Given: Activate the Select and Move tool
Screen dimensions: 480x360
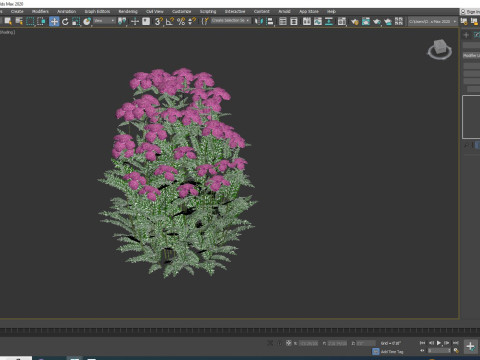Looking at the screenshot, I should pyautogui.click(x=54, y=21).
